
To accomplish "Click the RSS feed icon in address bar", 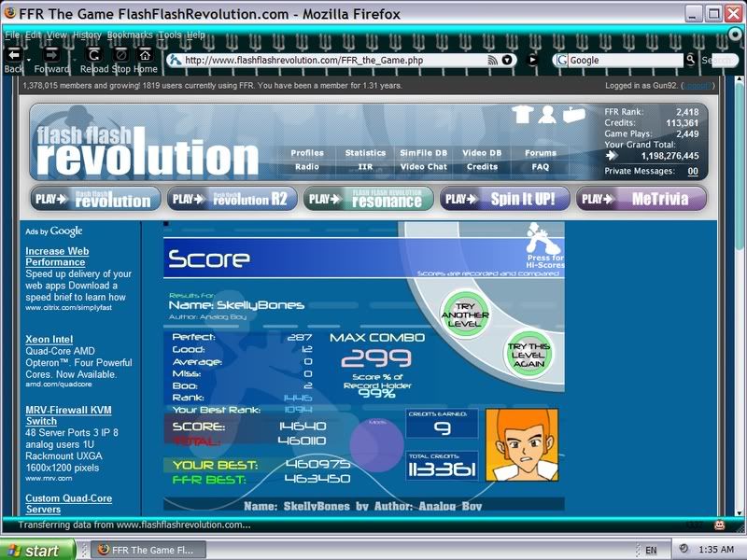I will tap(493, 60).
